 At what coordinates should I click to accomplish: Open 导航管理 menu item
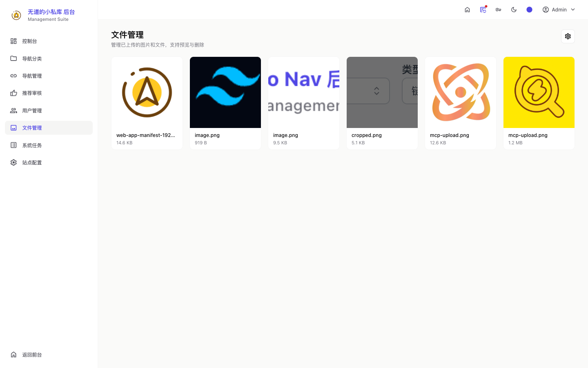49,76
